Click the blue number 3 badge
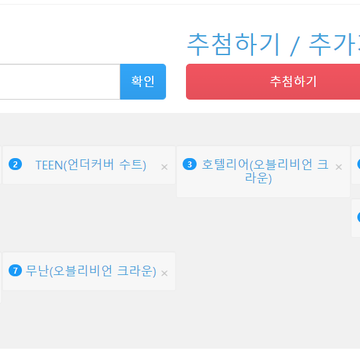Screen dimensions: 360x360 pos(190,164)
